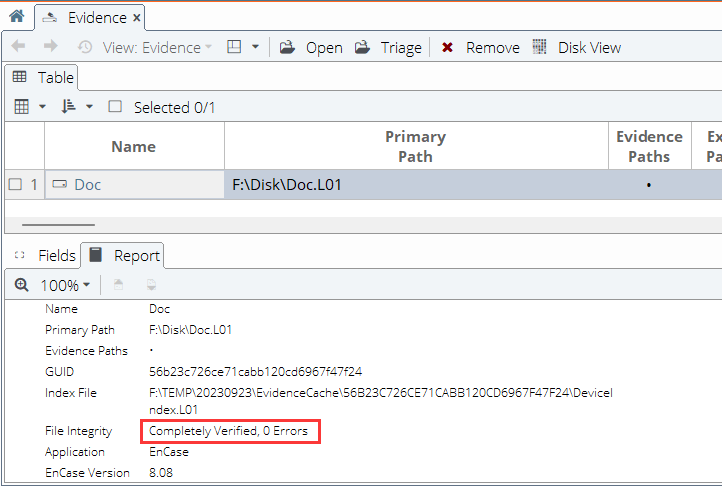The width and height of the screenshot is (722, 486).
Task: Toggle the Selected 0/1 checkbox
Action: point(115,107)
